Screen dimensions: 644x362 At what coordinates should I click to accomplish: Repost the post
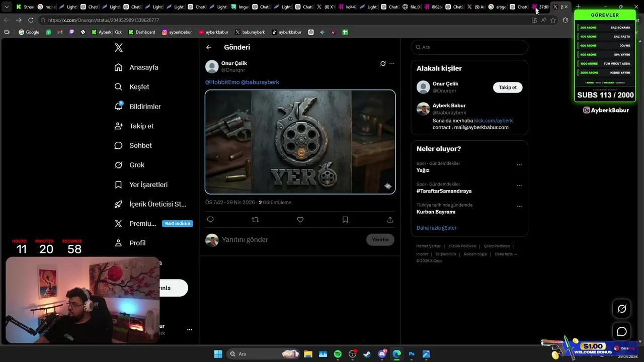tap(255, 220)
